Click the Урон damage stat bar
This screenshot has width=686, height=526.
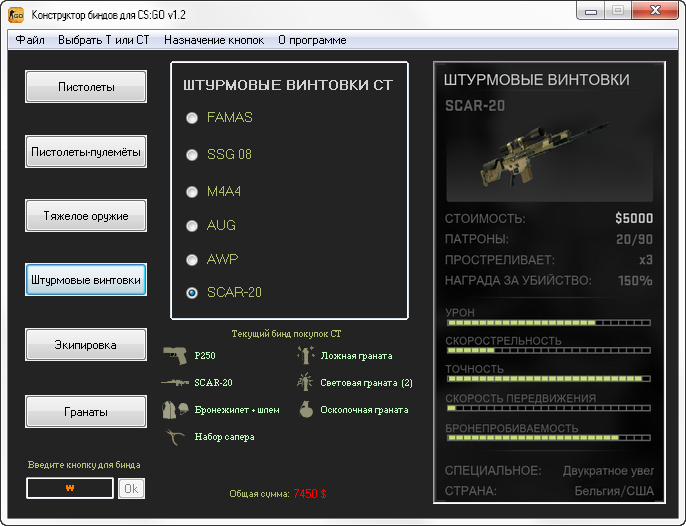click(x=549, y=323)
